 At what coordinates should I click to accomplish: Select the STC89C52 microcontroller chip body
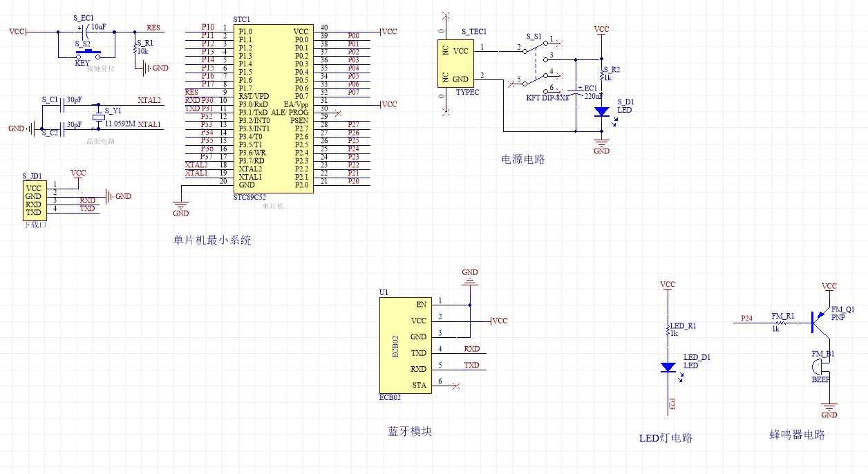(272, 108)
